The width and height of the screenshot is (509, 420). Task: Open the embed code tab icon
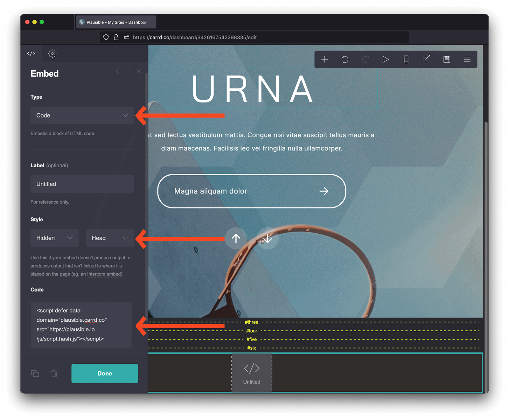(31, 53)
